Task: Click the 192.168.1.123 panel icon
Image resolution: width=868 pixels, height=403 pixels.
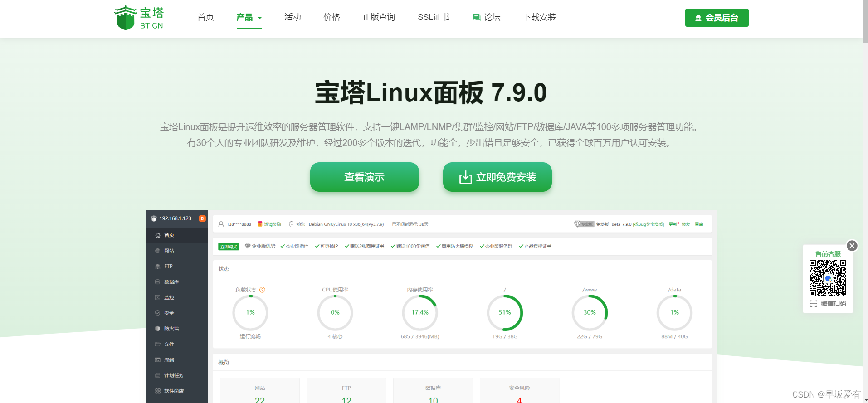Action: (x=154, y=218)
